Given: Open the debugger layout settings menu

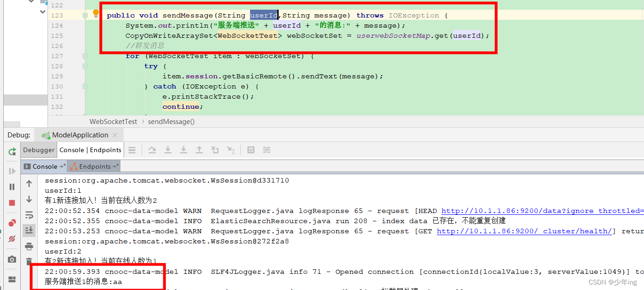Looking at the screenshot, I should point(267,150).
